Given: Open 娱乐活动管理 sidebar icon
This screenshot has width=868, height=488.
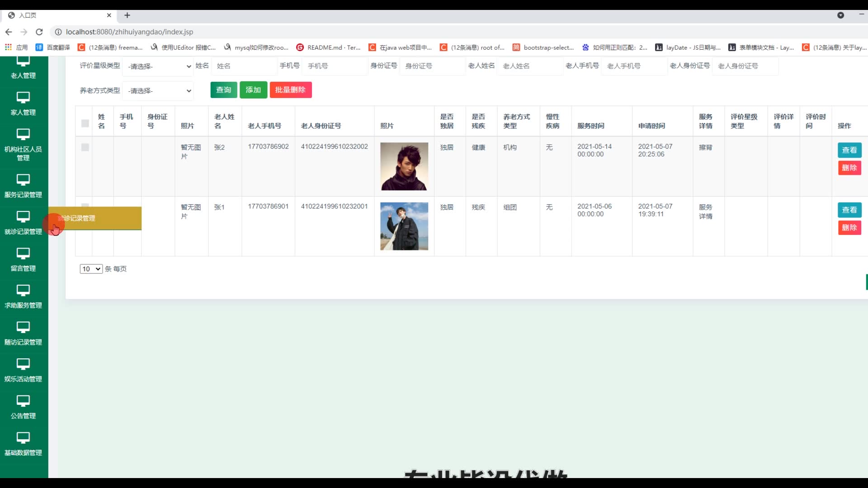Looking at the screenshot, I should tap(23, 364).
